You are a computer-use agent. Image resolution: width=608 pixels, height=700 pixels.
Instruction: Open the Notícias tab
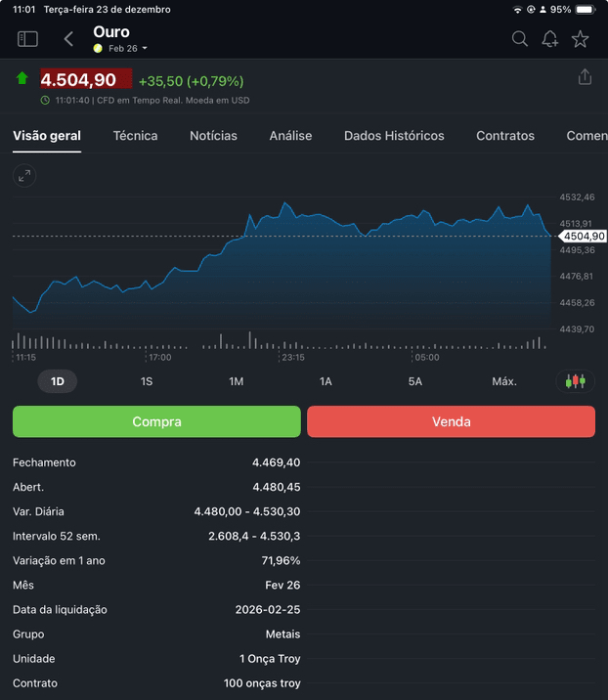(x=213, y=136)
